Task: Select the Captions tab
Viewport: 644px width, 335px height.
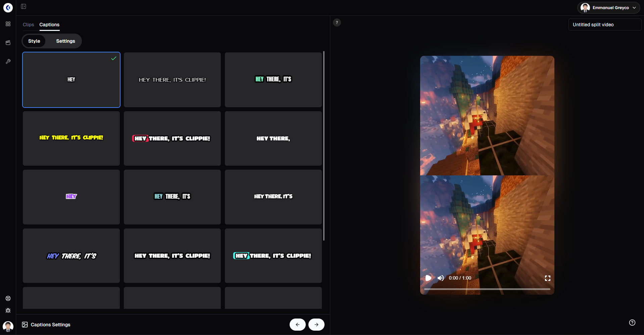Action: click(x=49, y=25)
